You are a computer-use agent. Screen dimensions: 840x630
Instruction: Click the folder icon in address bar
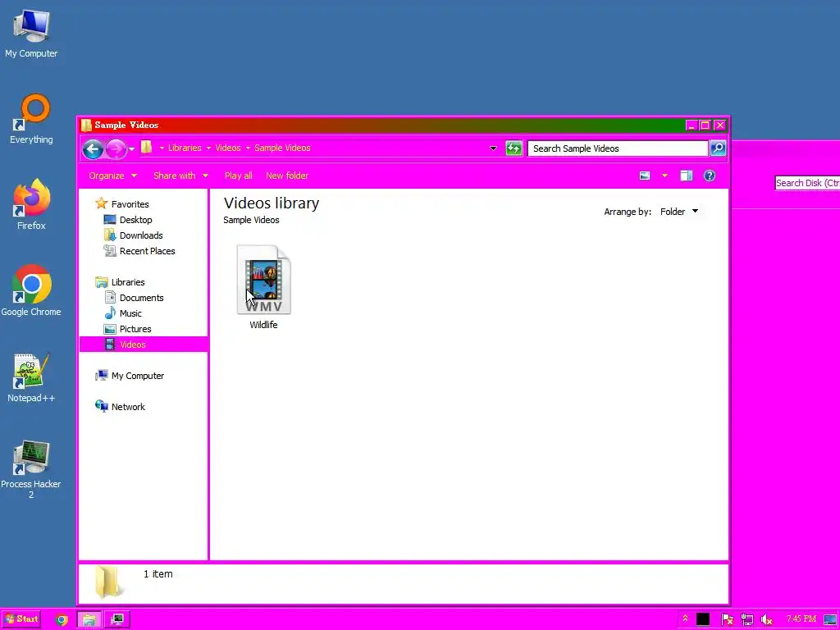[x=146, y=148]
